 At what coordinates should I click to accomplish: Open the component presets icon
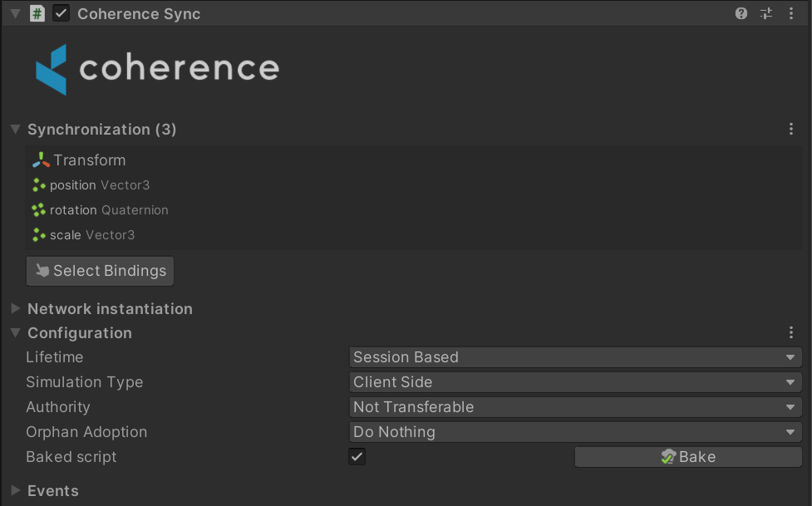point(766,13)
